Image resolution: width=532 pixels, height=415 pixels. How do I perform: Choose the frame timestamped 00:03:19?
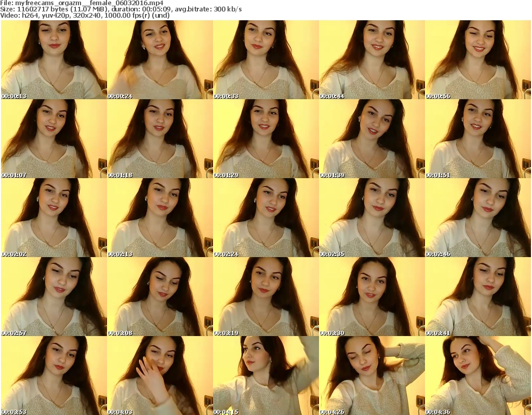pyautogui.click(x=266, y=297)
